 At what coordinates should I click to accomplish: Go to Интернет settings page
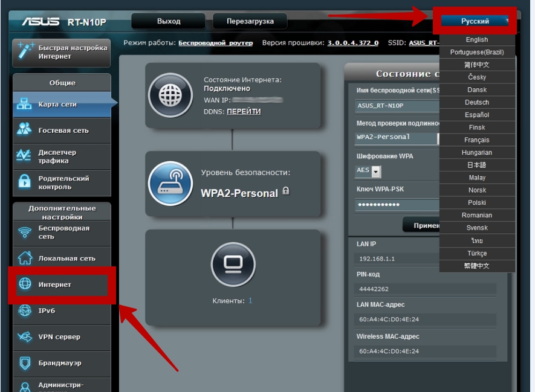point(62,284)
